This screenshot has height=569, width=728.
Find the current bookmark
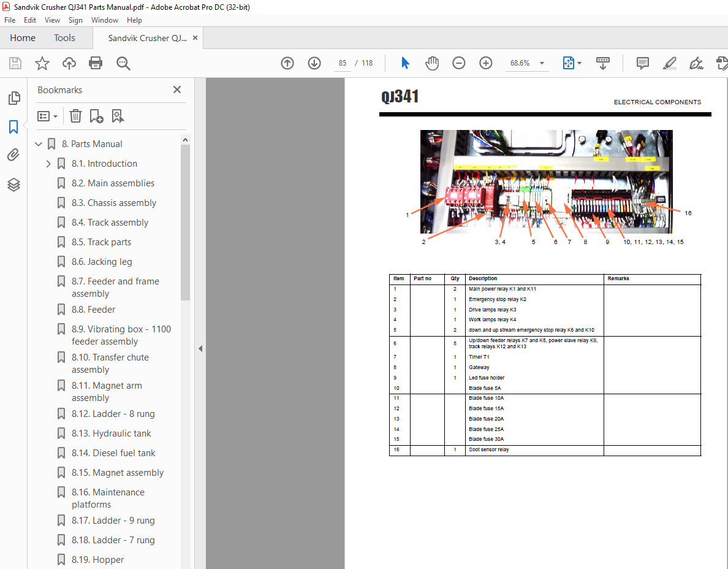(x=118, y=116)
